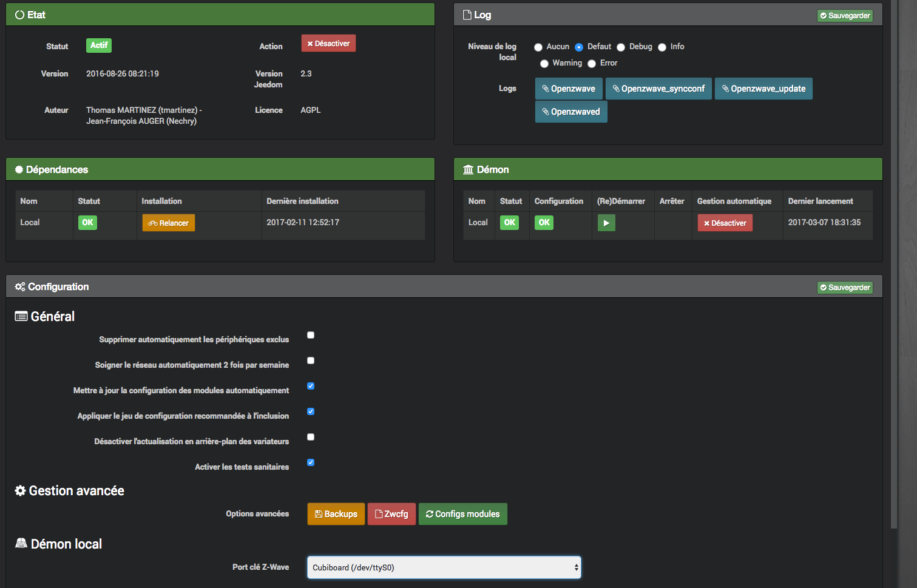
Task: Open the Backups advanced option
Action: coord(336,514)
